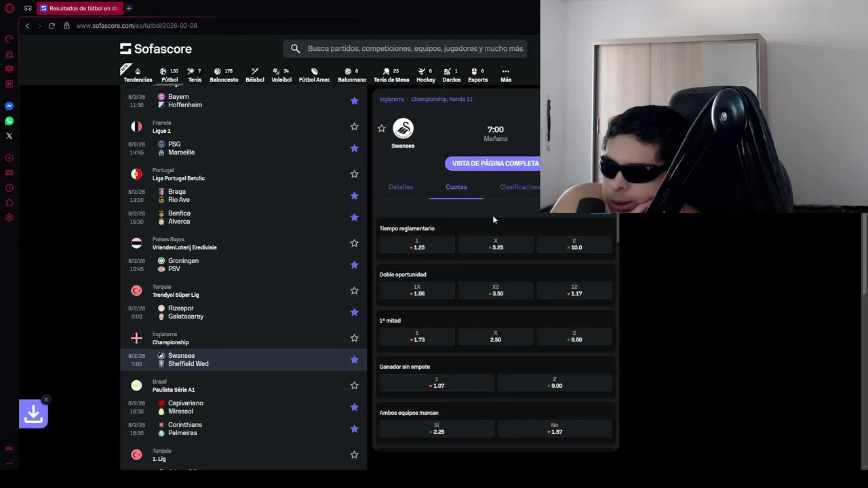Open the Más sports dropdown
The image size is (868, 488).
[506, 75]
